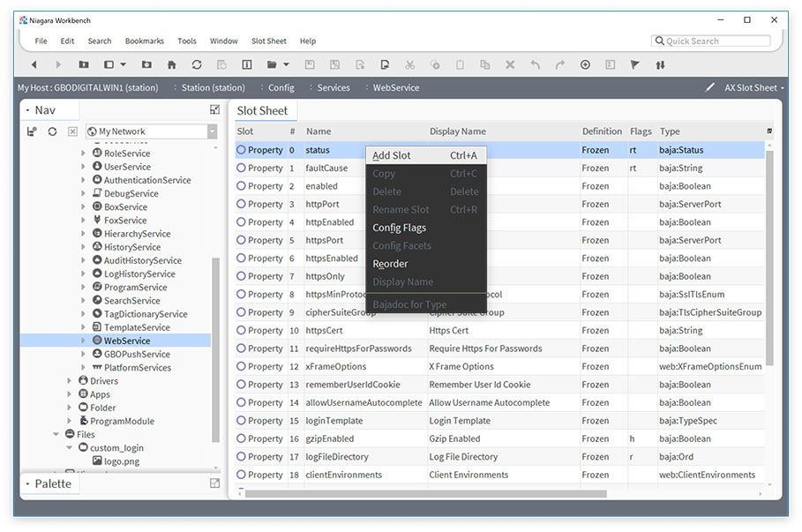The image size is (802, 532).
Task: Maximize the Palette side panel
Action: coord(214,483)
